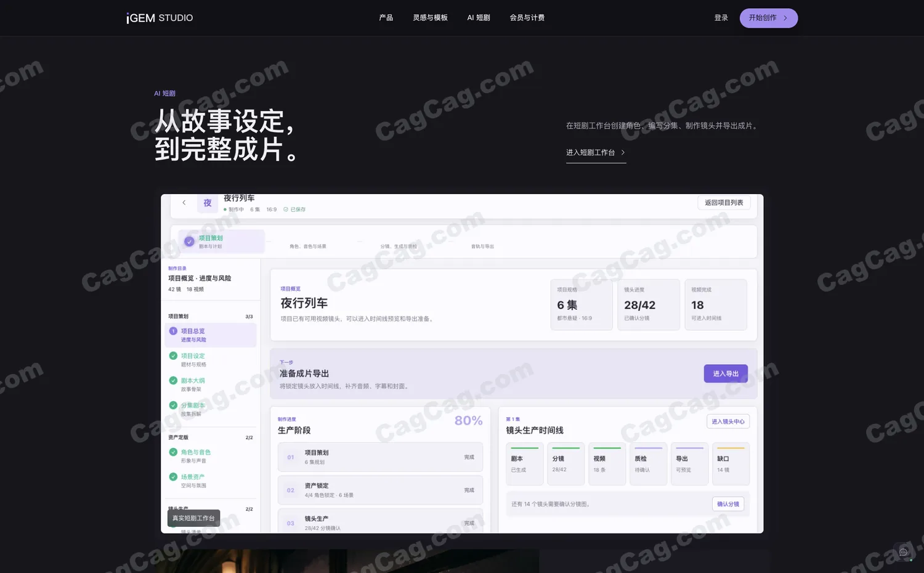Click the iGEM STUDIO logo

(x=160, y=18)
